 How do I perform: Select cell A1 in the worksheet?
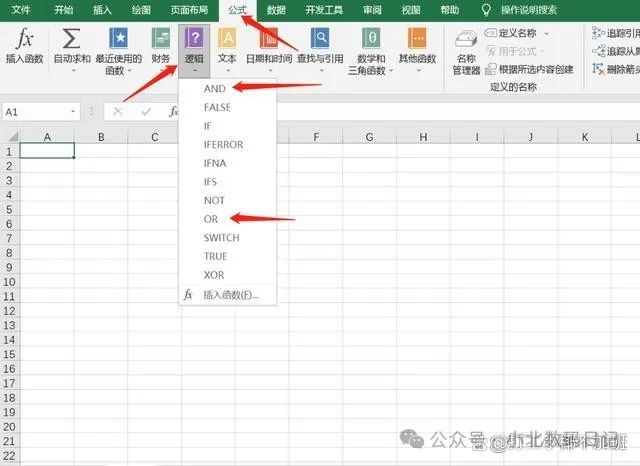click(47, 151)
